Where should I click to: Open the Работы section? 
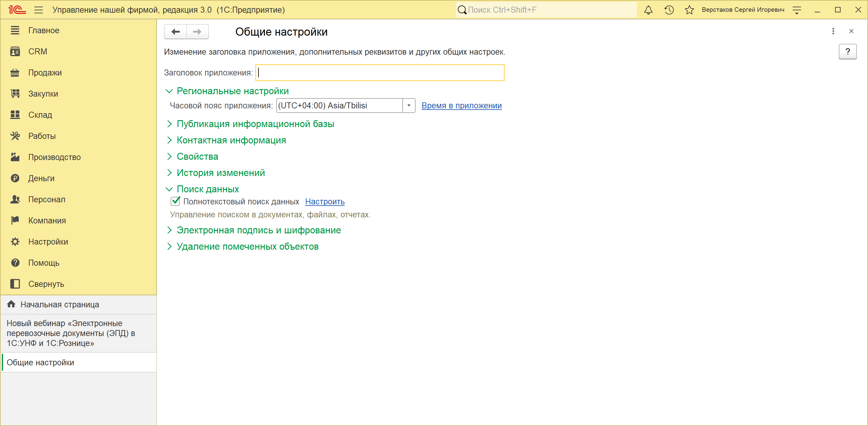pos(78,136)
